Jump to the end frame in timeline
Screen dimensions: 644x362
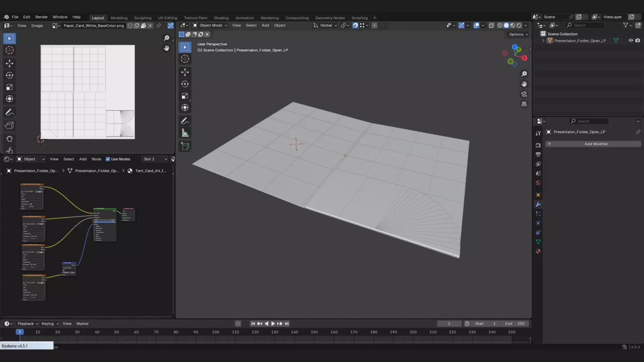pyautogui.click(x=286, y=324)
